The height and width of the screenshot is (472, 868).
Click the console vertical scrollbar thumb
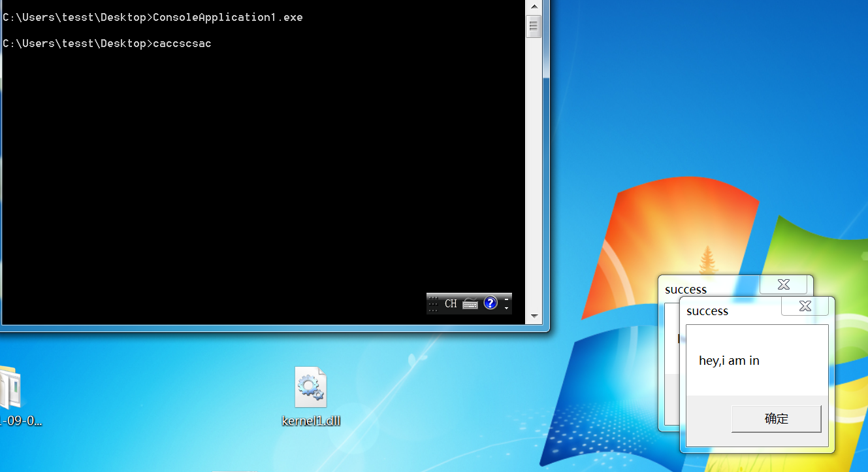[534, 26]
